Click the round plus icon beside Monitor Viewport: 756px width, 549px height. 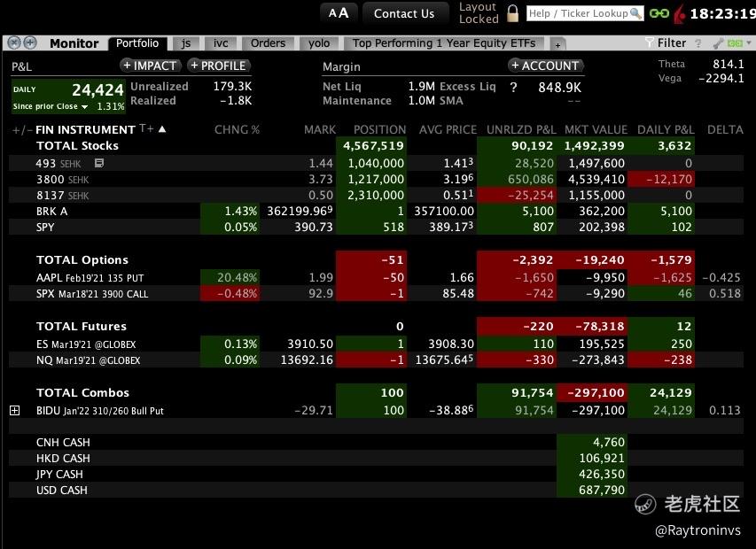[30, 43]
